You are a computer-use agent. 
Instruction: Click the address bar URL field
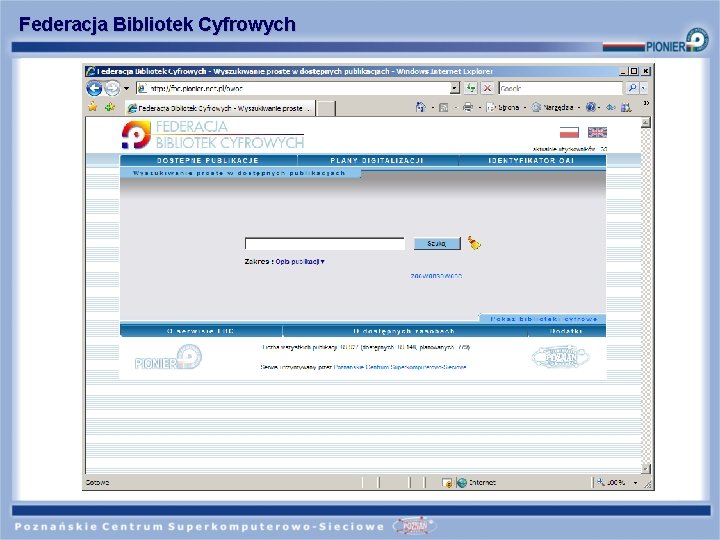[x=294, y=88]
